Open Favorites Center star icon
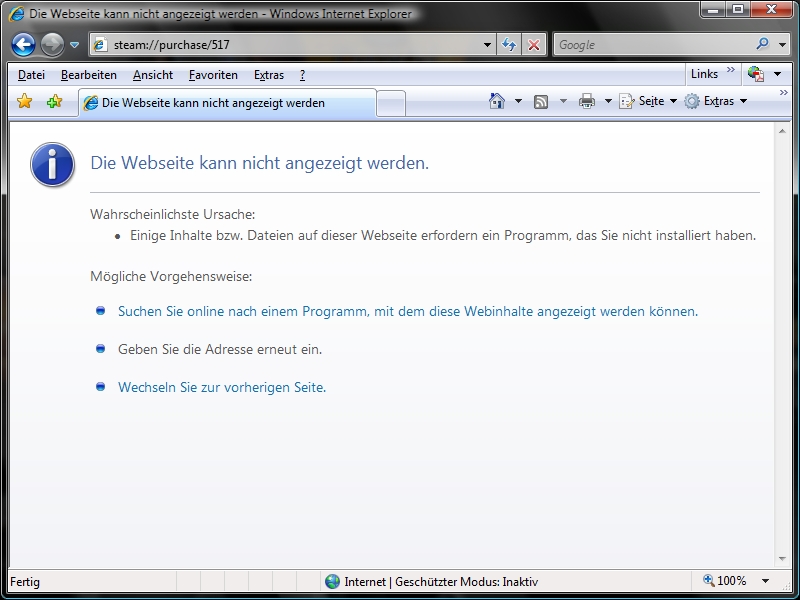The image size is (800, 600). click(x=24, y=101)
